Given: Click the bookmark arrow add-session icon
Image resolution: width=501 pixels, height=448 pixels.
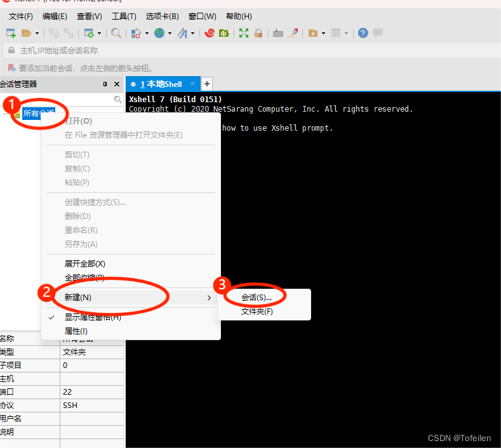Looking at the screenshot, I should pyautogui.click(x=12, y=68).
